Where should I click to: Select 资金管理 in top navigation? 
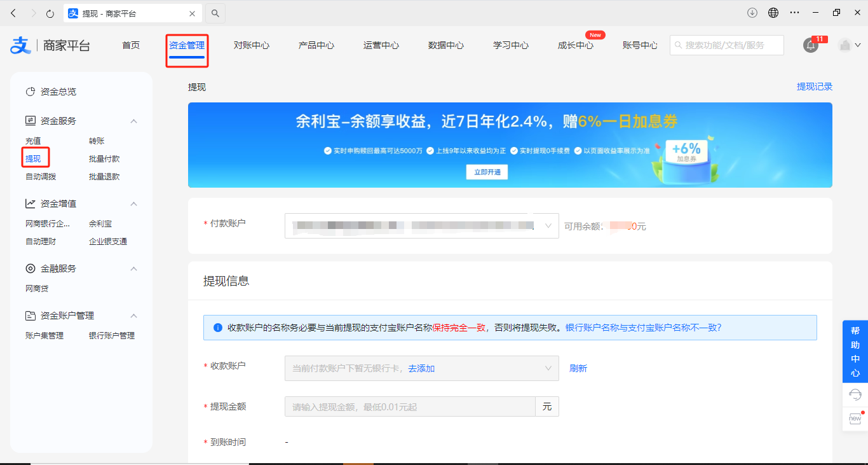(x=187, y=45)
